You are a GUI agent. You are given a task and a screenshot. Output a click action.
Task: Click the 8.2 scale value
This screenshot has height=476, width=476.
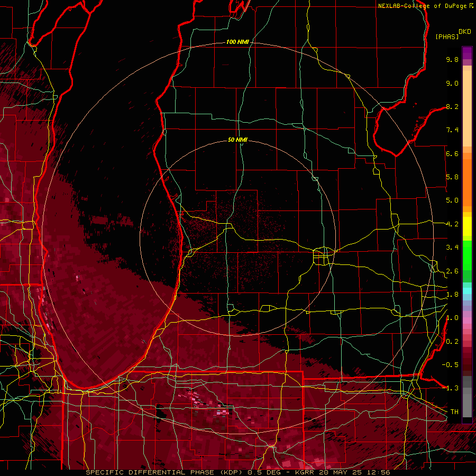(452, 106)
